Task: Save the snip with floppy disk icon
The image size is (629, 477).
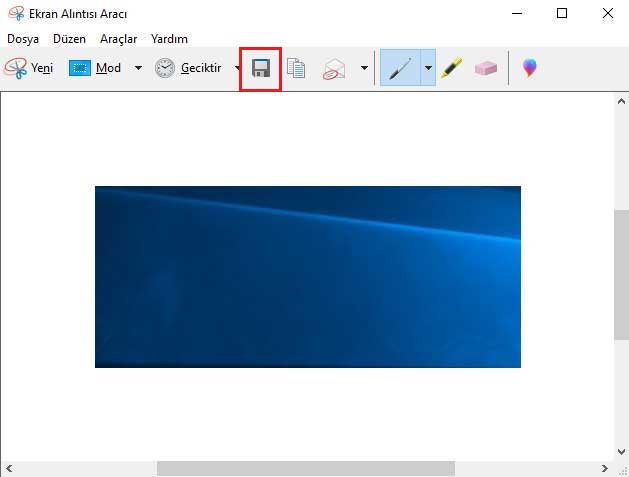Action: pyautogui.click(x=261, y=68)
